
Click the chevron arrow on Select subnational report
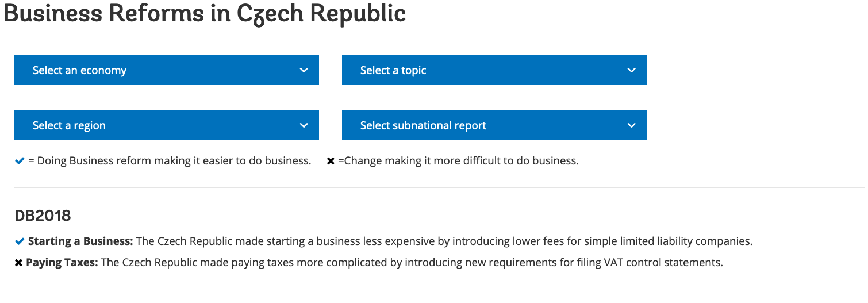coord(632,125)
